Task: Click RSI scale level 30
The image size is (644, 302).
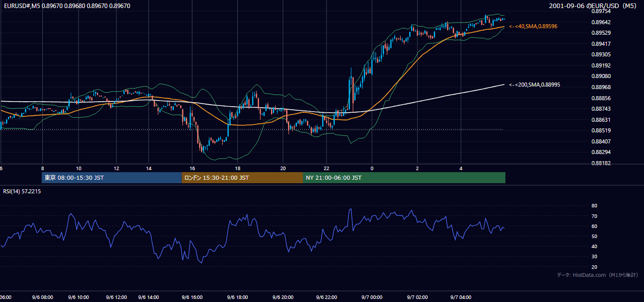Action: (594, 257)
